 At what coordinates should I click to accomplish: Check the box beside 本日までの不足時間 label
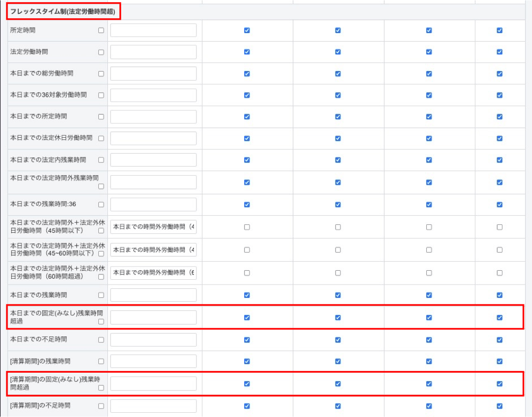[x=101, y=340]
